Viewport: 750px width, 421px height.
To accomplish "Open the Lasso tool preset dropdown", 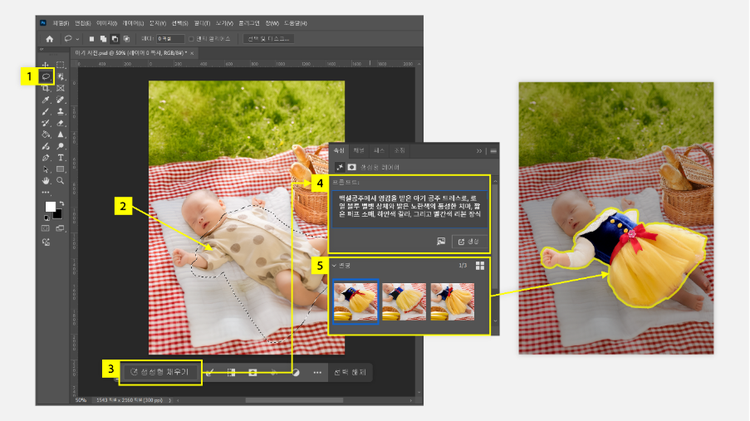I will pyautogui.click(x=77, y=39).
